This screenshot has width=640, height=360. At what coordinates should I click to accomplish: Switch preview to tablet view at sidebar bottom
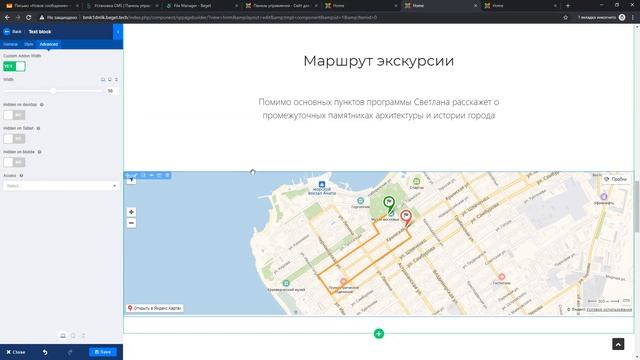click(x=73, y=336)
